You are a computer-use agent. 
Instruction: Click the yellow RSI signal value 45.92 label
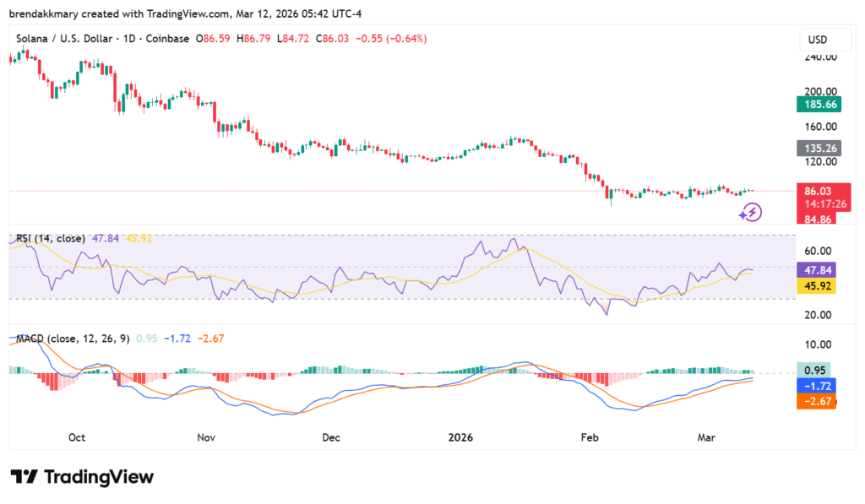[816, 286]
